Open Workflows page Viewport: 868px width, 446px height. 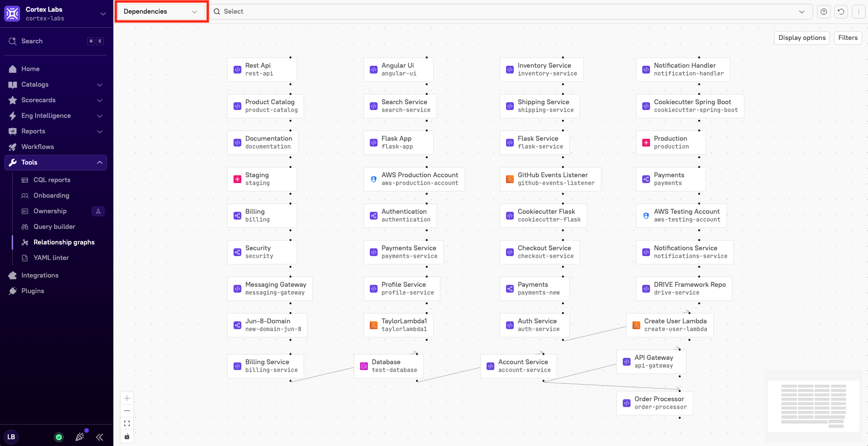point(56,147)
